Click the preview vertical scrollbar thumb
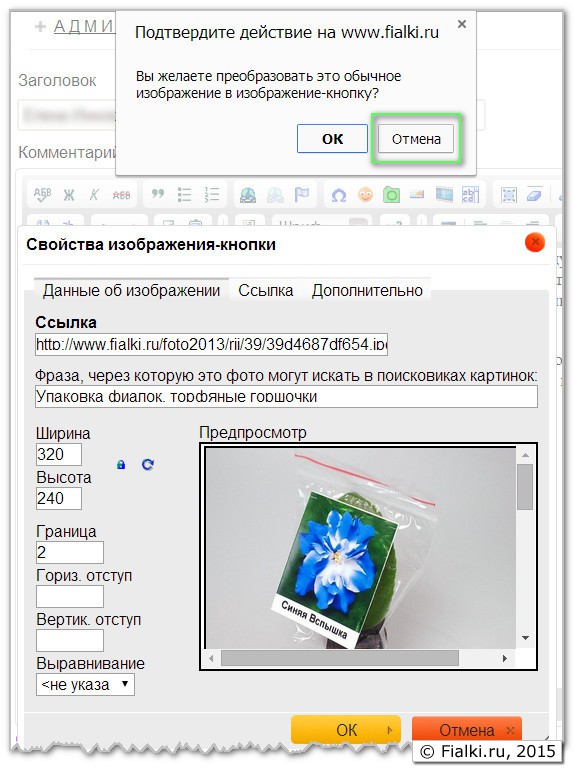This screenshot has width=574, height=770. click(525, 487)
